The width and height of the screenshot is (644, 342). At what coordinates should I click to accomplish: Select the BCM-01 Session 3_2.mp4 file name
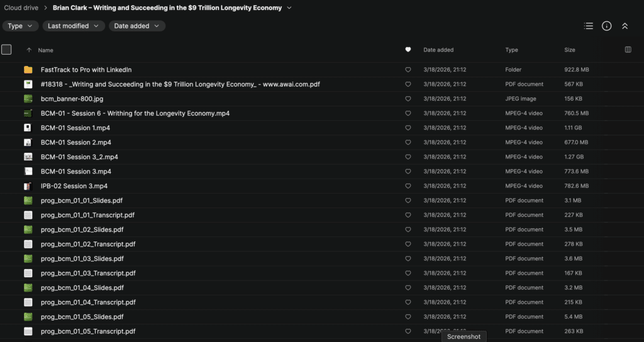(x=79, y=157)
